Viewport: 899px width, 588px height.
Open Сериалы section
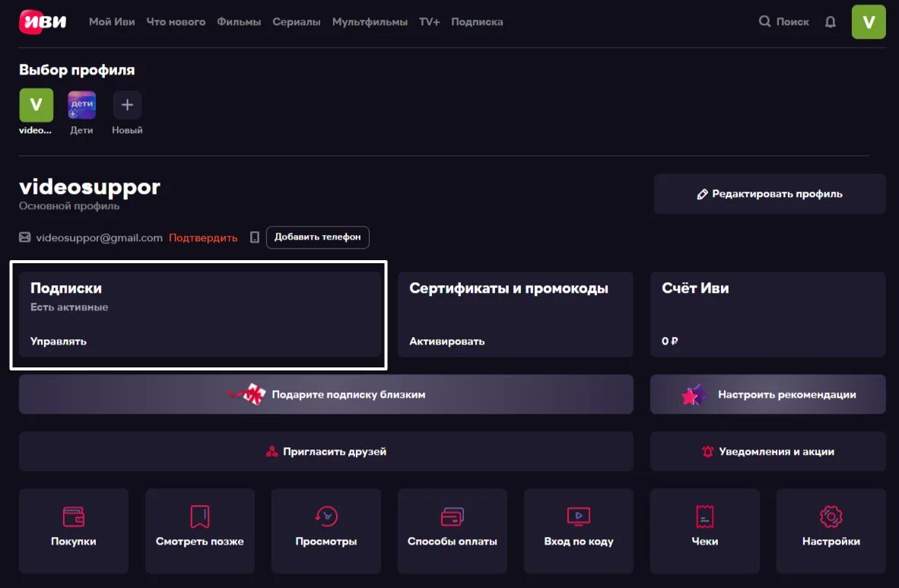[x=297, y=22]
